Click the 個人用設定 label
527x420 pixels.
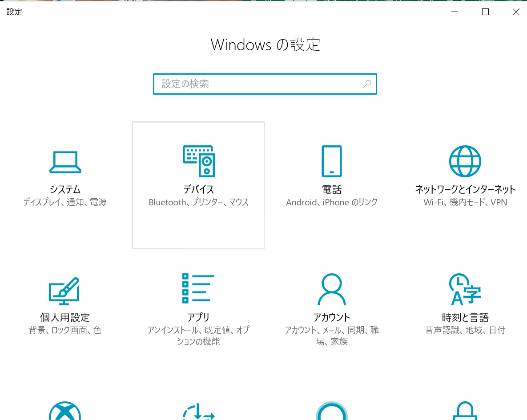(x=65, y=317)
